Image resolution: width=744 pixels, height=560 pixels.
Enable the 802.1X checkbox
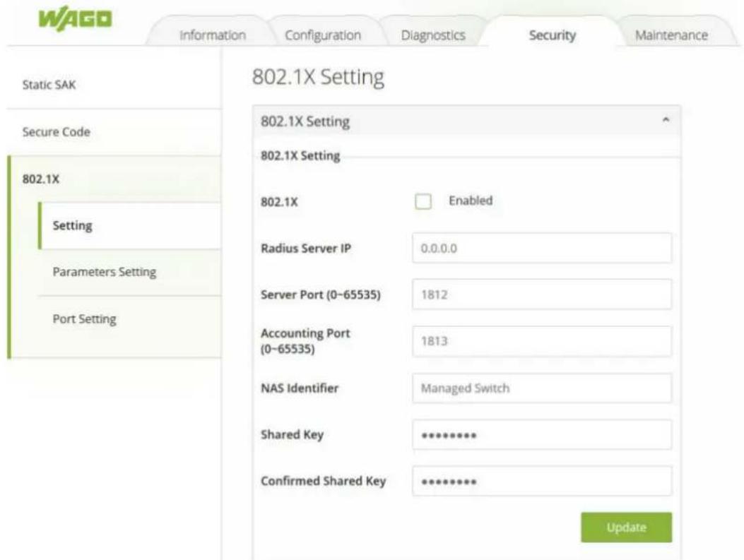tap(423, 201)
